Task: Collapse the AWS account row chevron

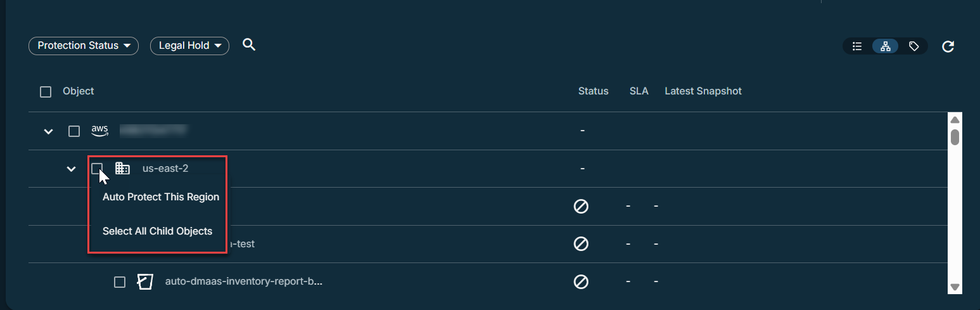Action: tap(48, 132)
